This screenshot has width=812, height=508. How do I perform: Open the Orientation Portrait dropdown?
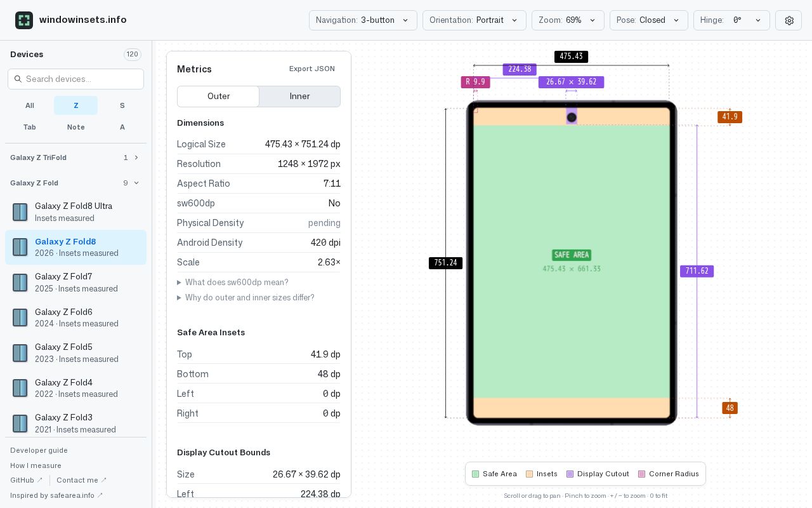pos(475,20)
